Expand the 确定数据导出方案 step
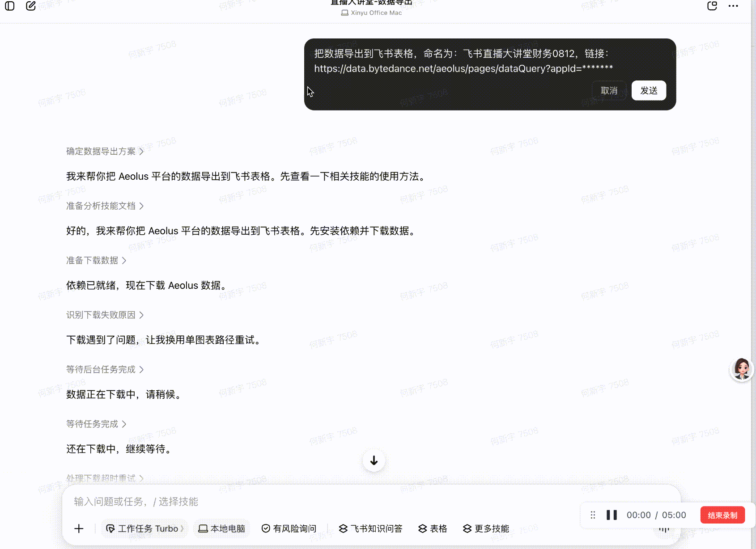 point(105,152)
